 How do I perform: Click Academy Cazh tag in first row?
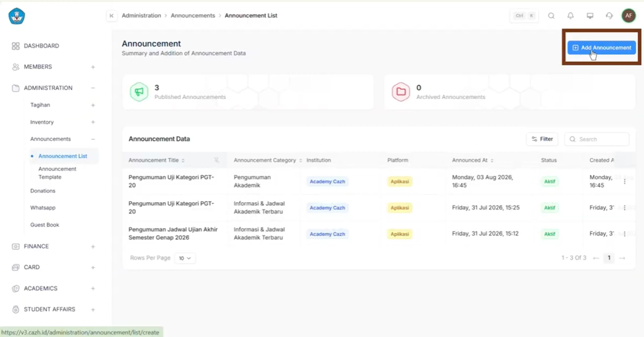pyautogui.click(x=327, y=181)
